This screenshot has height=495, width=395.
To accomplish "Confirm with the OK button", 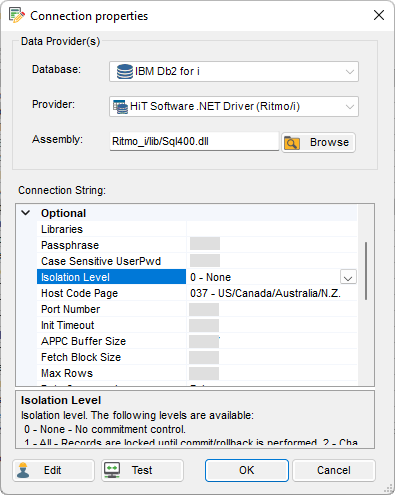I will point(247,470).
